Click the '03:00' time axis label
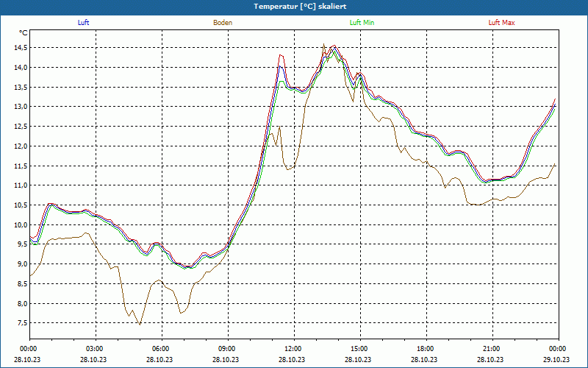 (x=95, y=349)
